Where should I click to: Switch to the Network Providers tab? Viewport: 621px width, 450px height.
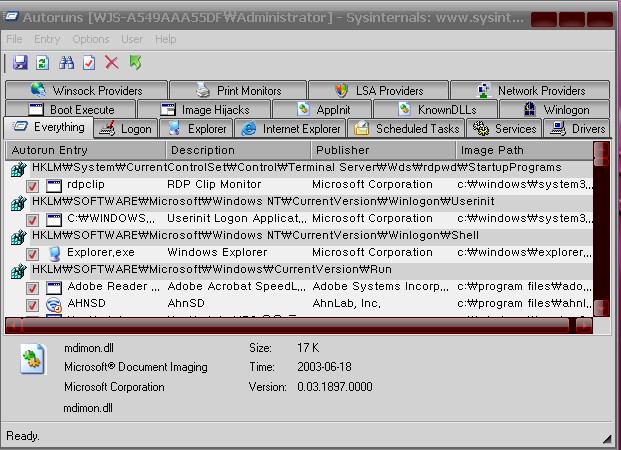[x=530, y=90]
